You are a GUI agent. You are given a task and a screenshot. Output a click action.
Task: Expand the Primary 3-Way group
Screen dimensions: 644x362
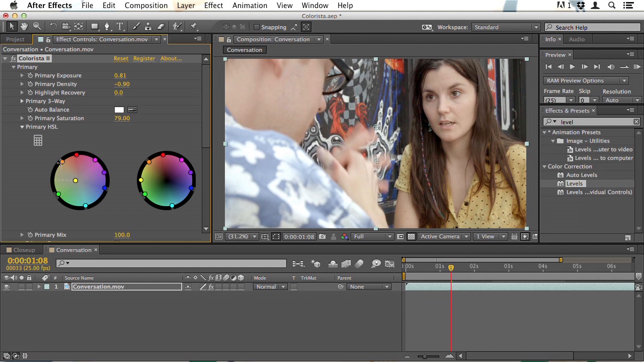click(22, 101)
